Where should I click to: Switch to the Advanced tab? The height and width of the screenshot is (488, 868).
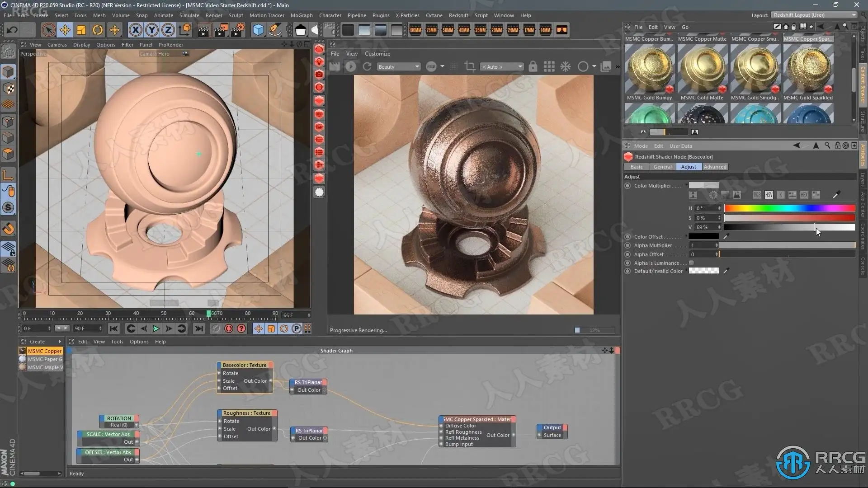[x=715, y=167]
